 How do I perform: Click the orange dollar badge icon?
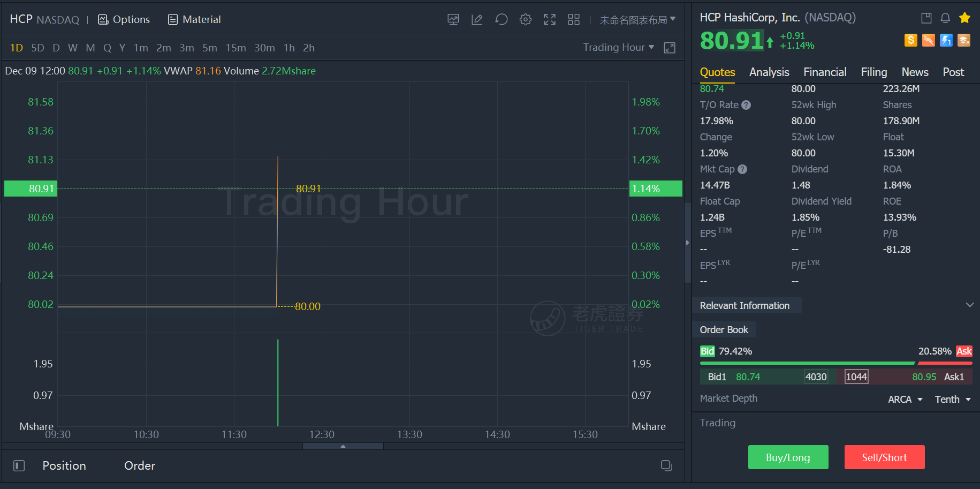click(911, 40)
